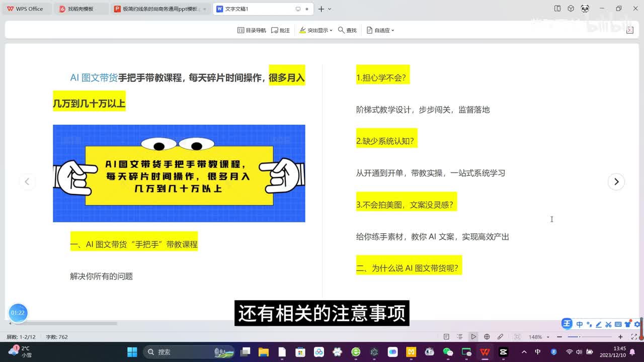Screen dimensions: 644x362
Task: Switch to the WPS Office home tab
Action: click(25, 9)
